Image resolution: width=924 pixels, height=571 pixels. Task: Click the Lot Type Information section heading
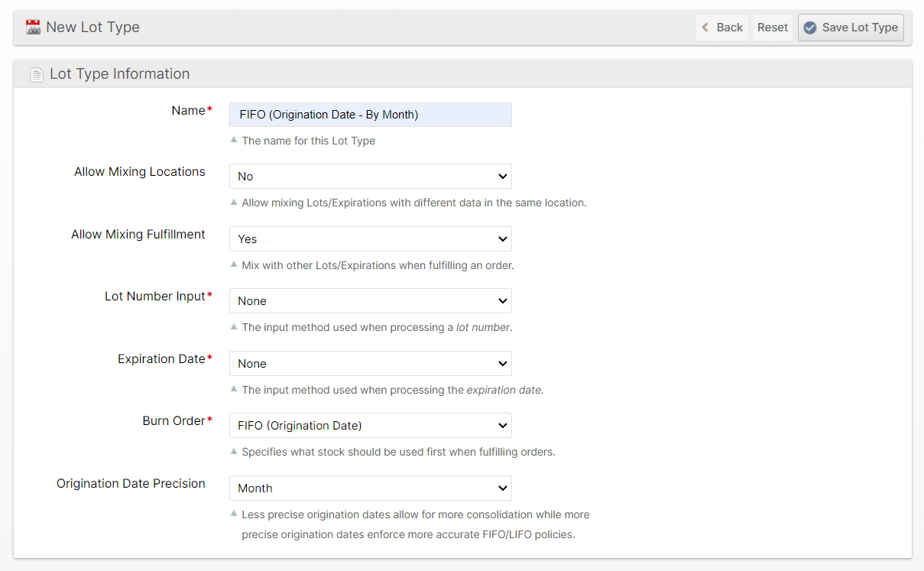click(x=119, y=74)
